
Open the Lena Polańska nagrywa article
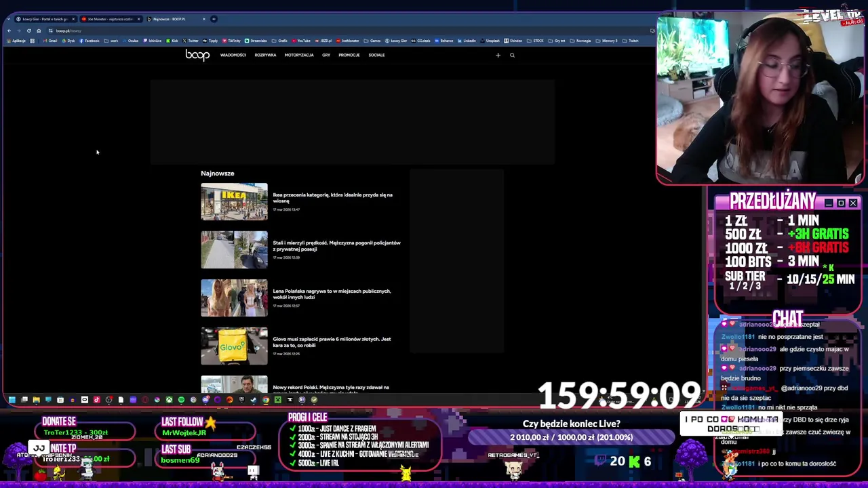(332, 293)
